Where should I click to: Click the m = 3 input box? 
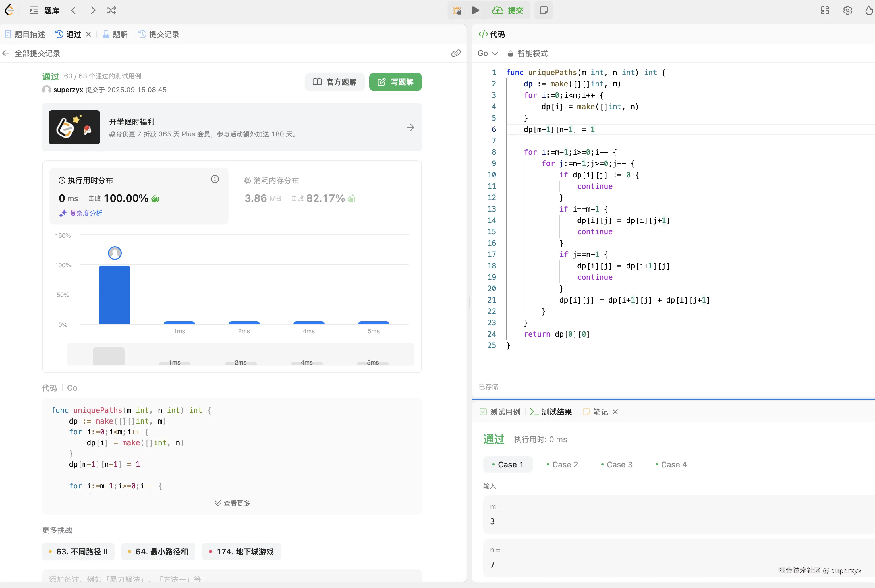[x=679, y=515]
